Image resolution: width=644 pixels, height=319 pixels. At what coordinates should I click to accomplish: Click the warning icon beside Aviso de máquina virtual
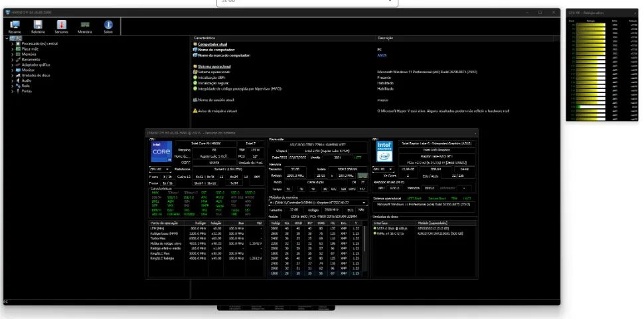195,111
